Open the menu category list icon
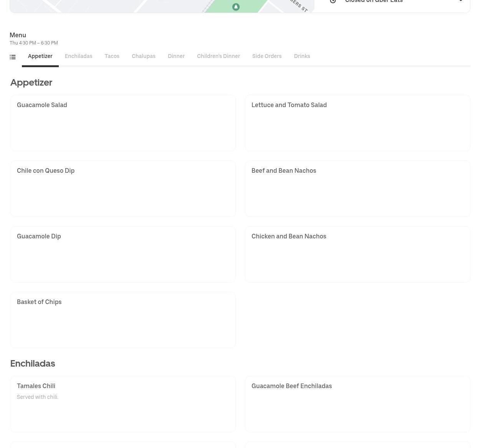 coord(13,57)
